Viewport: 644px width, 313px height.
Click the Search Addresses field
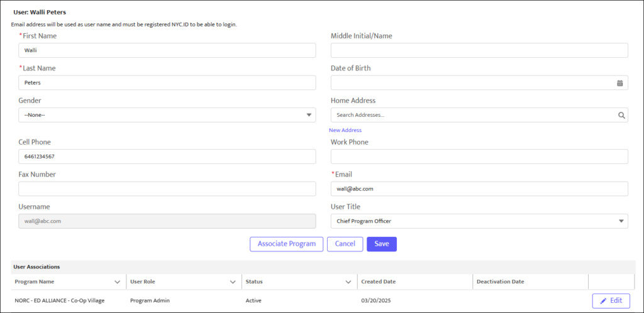(x=479, y=115)
